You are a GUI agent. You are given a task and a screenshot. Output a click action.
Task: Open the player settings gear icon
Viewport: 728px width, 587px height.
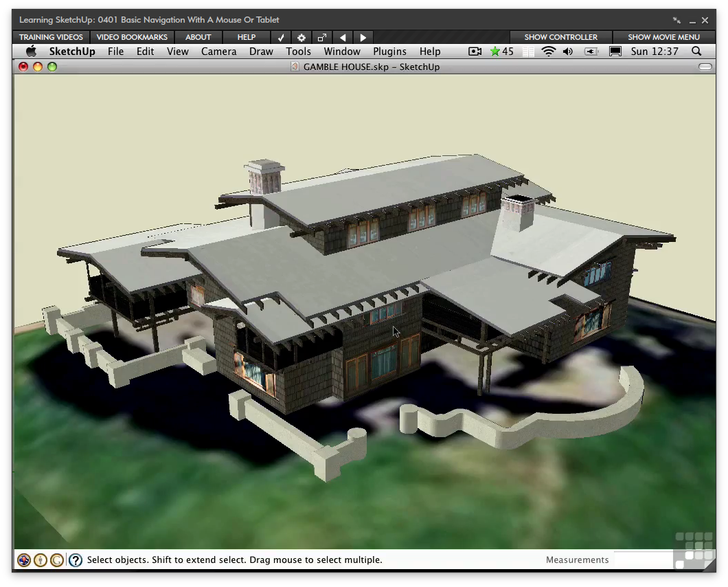click(302, 38)
